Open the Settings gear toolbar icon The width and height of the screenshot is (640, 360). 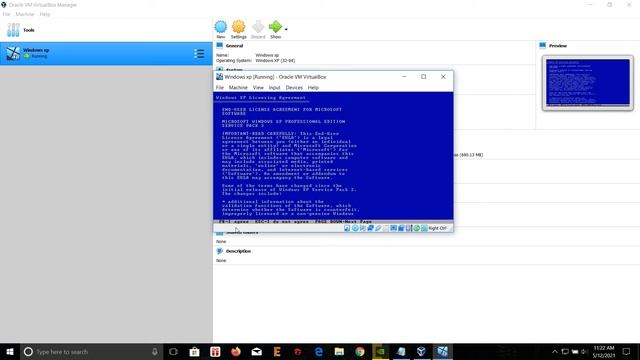239,27
